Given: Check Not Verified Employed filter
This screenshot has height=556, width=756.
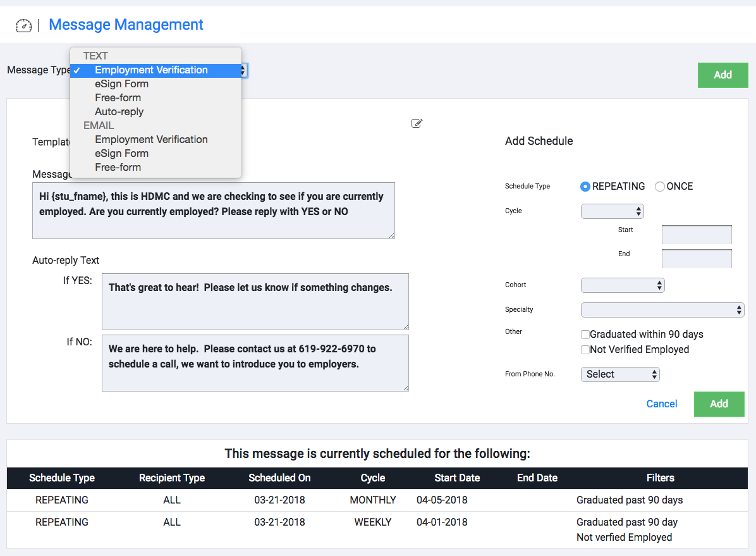Looking at the screenshot, I should 585,349.
